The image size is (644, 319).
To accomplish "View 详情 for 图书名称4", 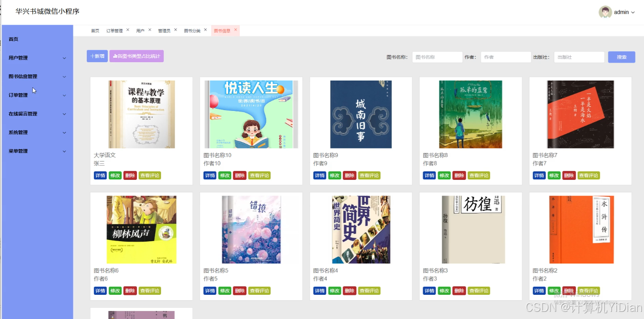I will point(320,291).
